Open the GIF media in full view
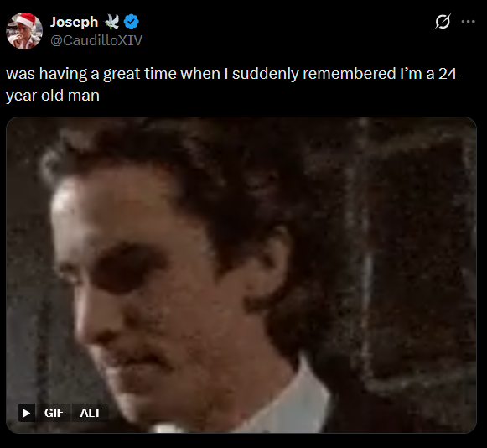The width and height of the screenshot is (487, 448). coord(241,275)
